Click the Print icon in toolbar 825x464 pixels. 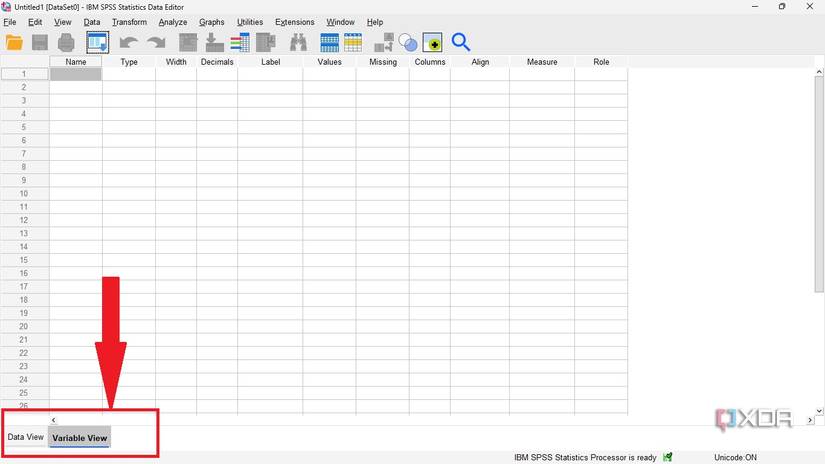(66, 43)
